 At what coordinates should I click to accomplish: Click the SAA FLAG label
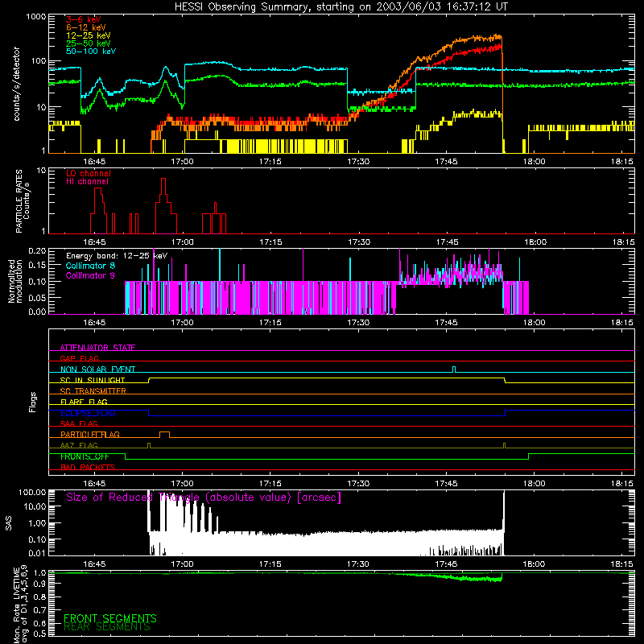pyautogui.click(x=79, y=423)
